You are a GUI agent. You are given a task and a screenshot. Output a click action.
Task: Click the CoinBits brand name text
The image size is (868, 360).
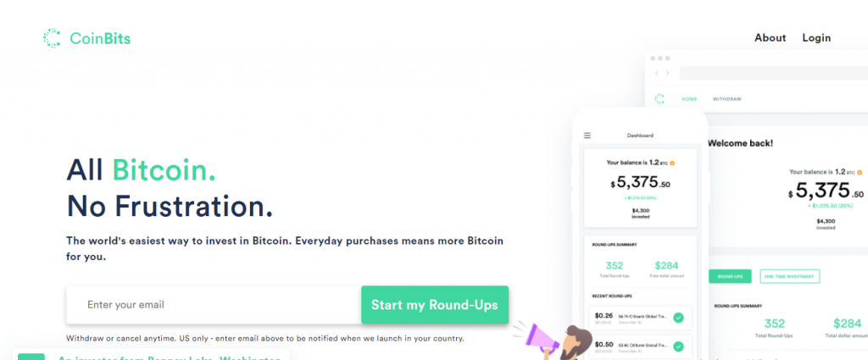(100, 38)
